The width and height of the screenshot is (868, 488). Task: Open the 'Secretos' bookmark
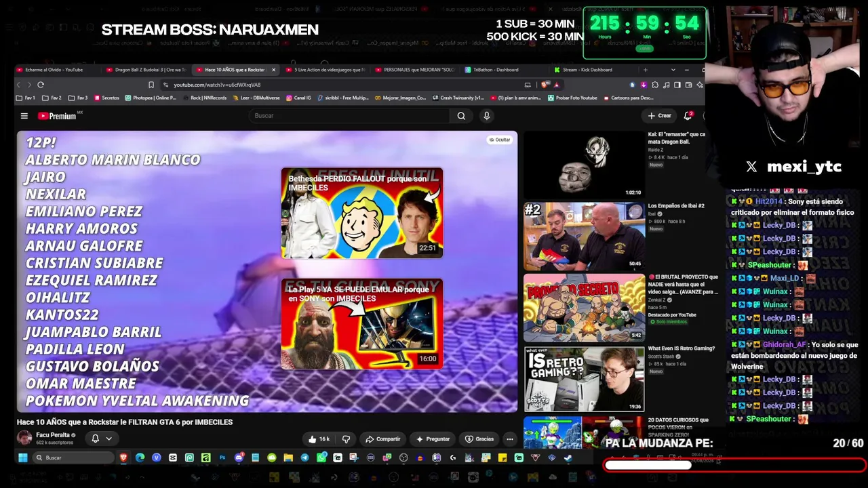(x=106, y=98)
